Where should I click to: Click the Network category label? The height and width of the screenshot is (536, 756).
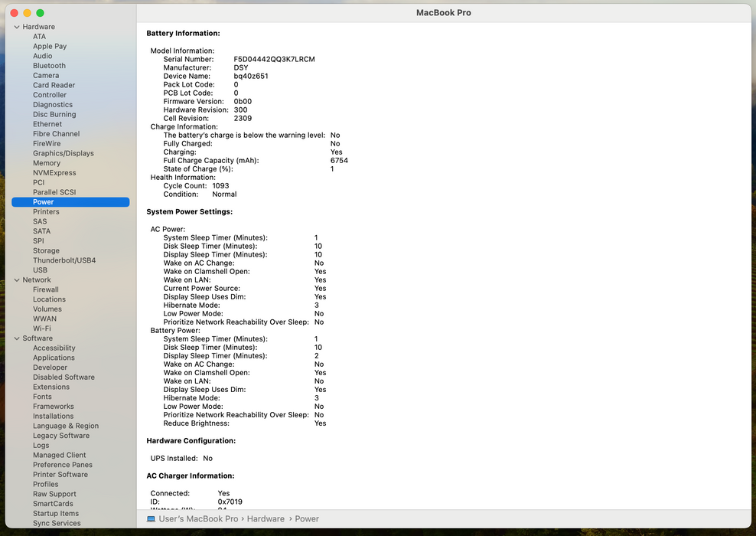tap(37, 279)
